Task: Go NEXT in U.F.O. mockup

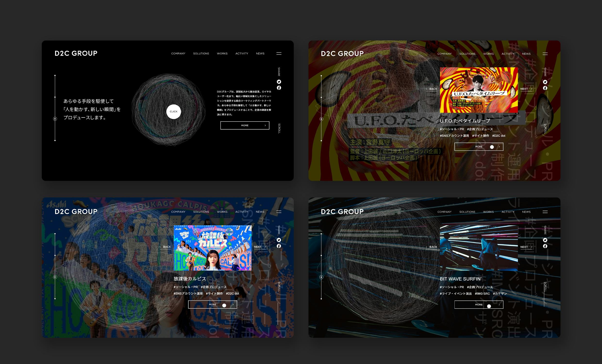Action: pos(526,89)
